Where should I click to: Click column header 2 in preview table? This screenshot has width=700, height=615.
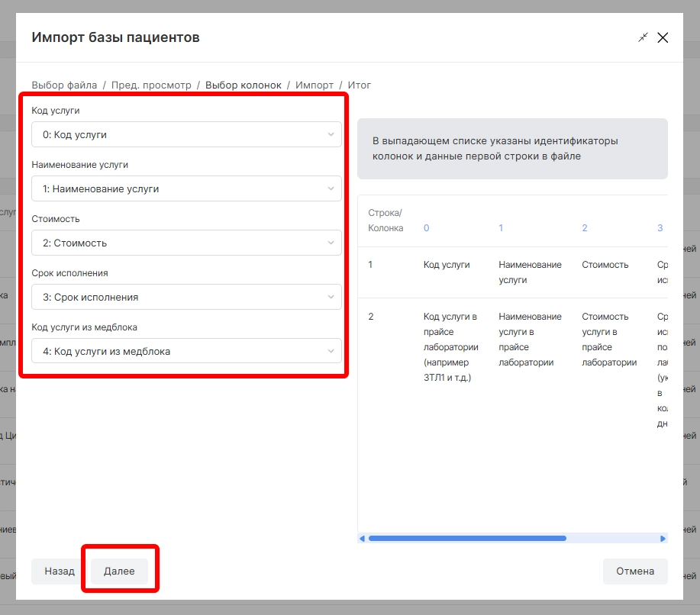[585, 228]
